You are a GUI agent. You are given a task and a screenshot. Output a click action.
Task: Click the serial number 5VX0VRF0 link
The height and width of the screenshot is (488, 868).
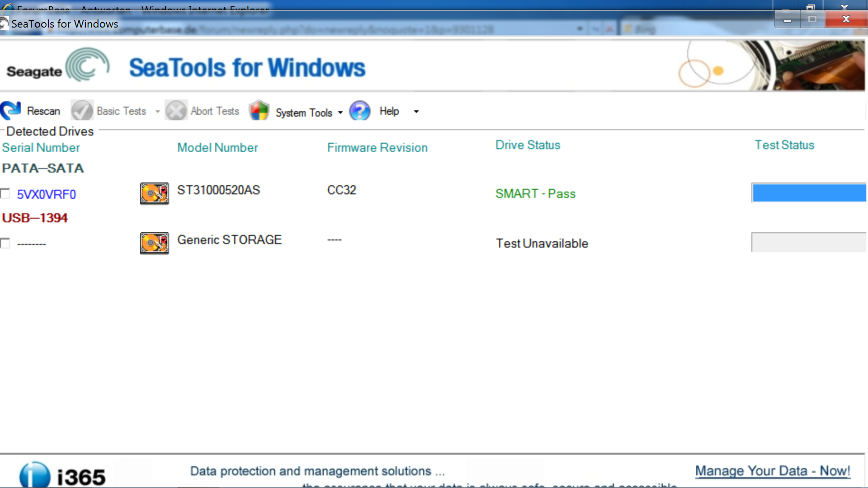(x=47, y=194)
